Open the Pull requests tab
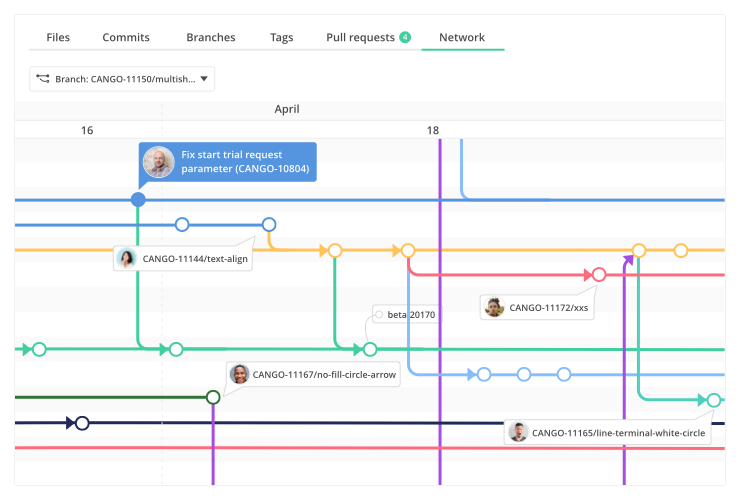Screen dimensions: 740x500 coord(360,38)
